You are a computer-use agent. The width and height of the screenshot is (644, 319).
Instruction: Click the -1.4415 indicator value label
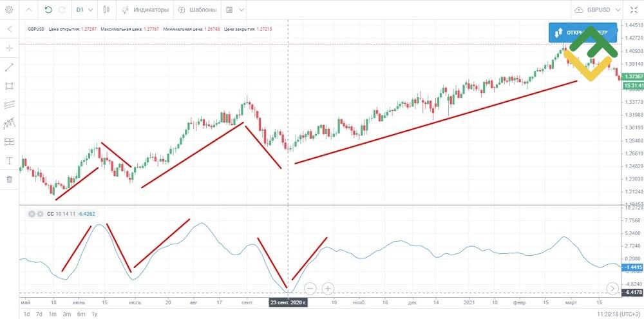pyautogui.click(x=633, y=267)
